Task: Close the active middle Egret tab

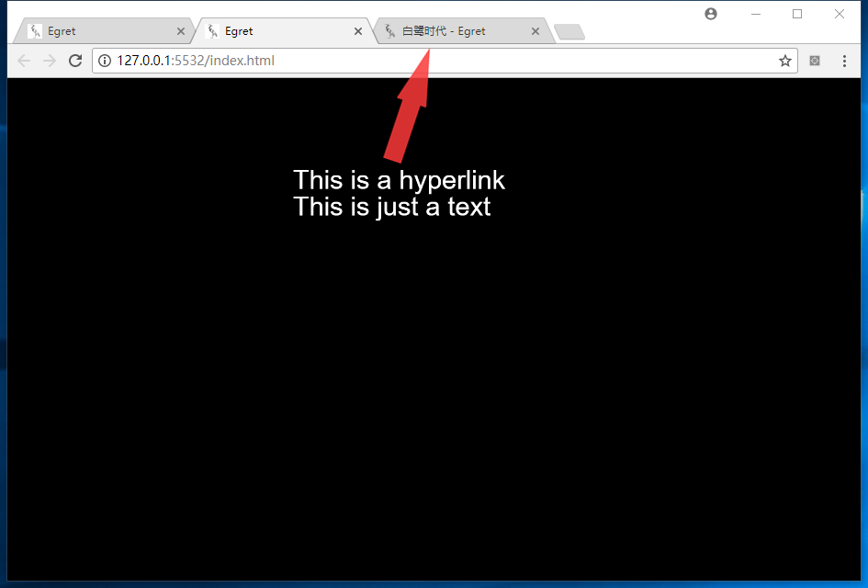Action: click(x=358, y=31)
